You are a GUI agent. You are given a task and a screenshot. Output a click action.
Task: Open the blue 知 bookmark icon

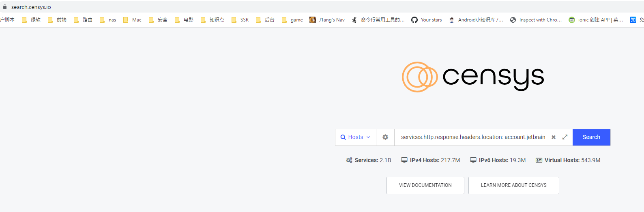tap(633, 20)
